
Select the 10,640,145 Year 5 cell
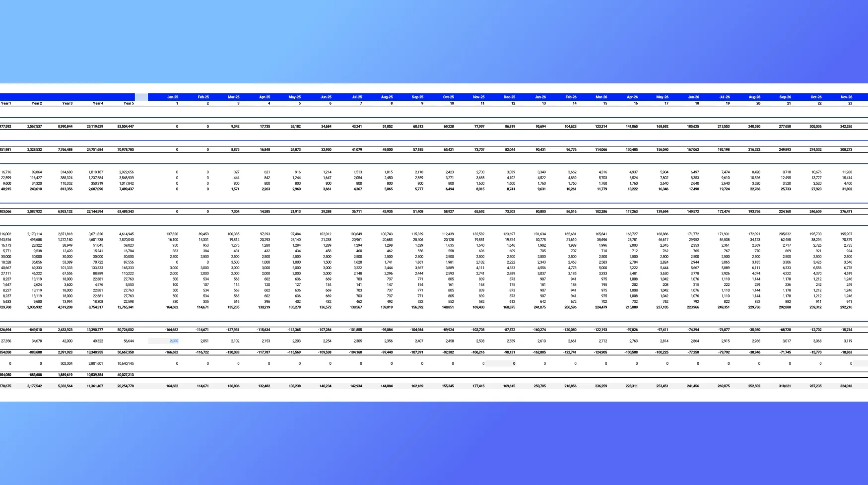click(125, 363)
